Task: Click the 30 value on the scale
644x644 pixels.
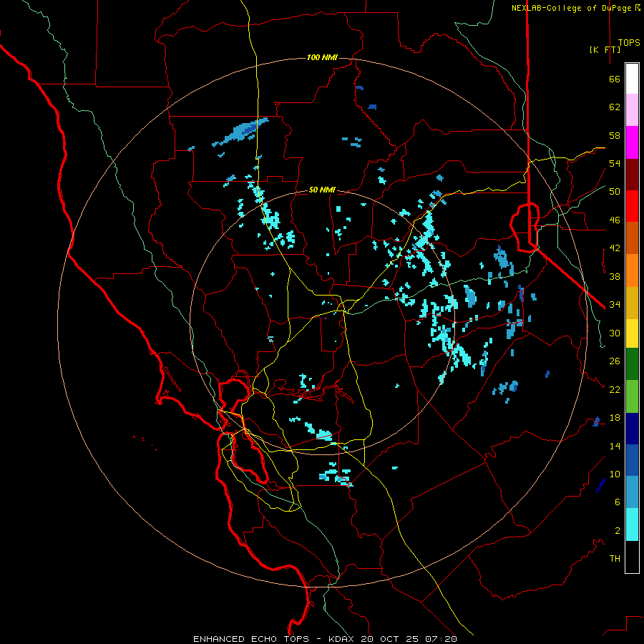Action: pyautogui.click(x=615, y=333)
